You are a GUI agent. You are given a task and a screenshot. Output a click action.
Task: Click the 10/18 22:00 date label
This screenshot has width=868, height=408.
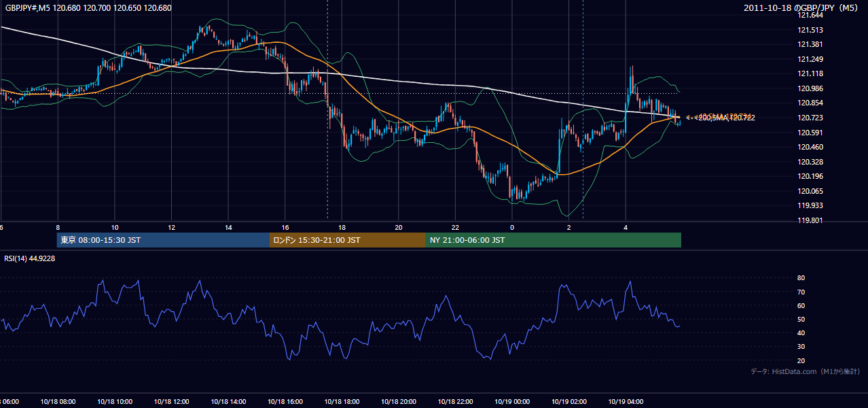coord(456,401)
